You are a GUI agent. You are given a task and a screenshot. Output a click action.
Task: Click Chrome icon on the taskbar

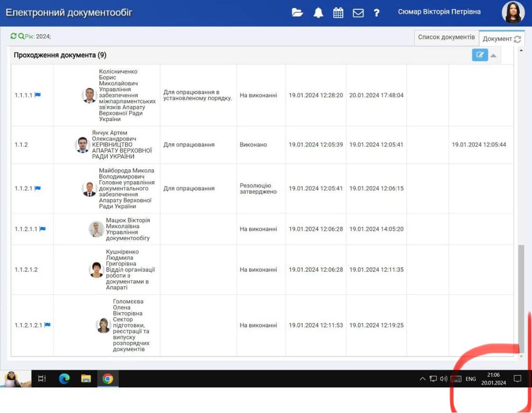108,379
